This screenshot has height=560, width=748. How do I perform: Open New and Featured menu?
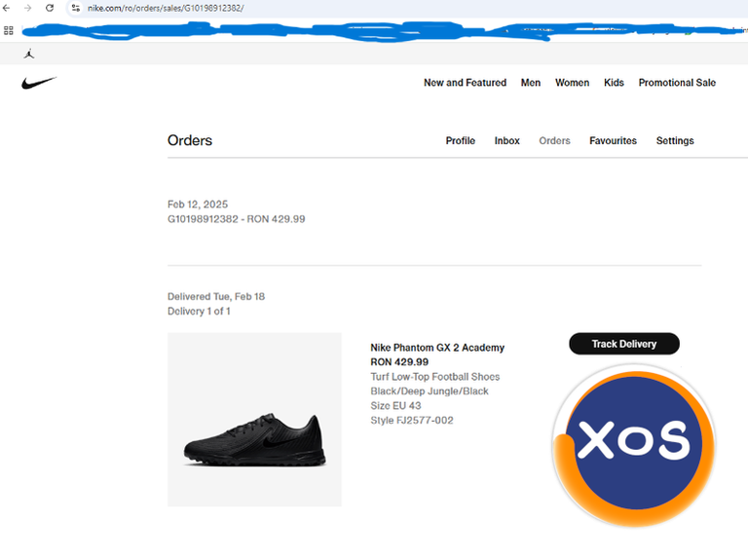click(x=466, y=83)
